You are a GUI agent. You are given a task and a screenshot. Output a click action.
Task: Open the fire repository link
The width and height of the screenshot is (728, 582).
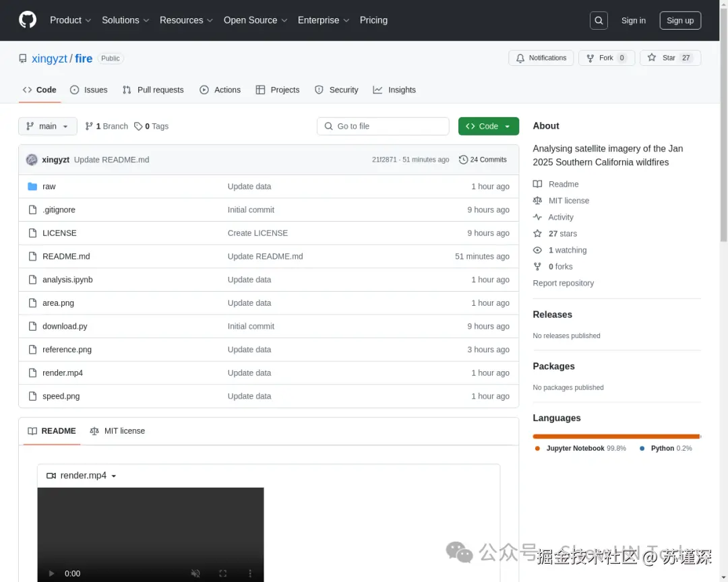click(84, 59)
